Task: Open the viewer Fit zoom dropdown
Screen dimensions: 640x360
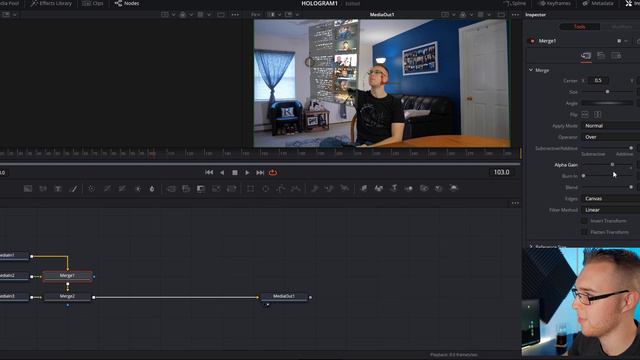Action: [256, 15]
